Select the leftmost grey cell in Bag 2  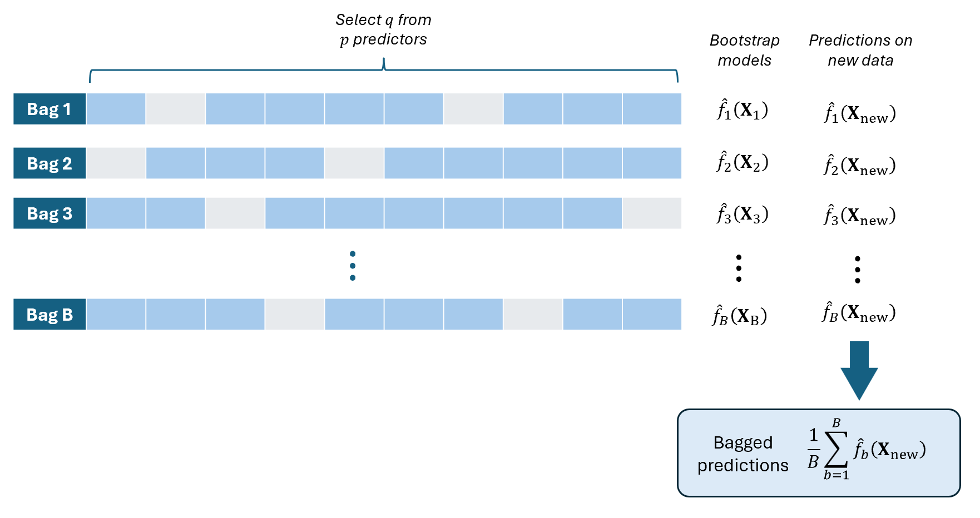point(116,163)
